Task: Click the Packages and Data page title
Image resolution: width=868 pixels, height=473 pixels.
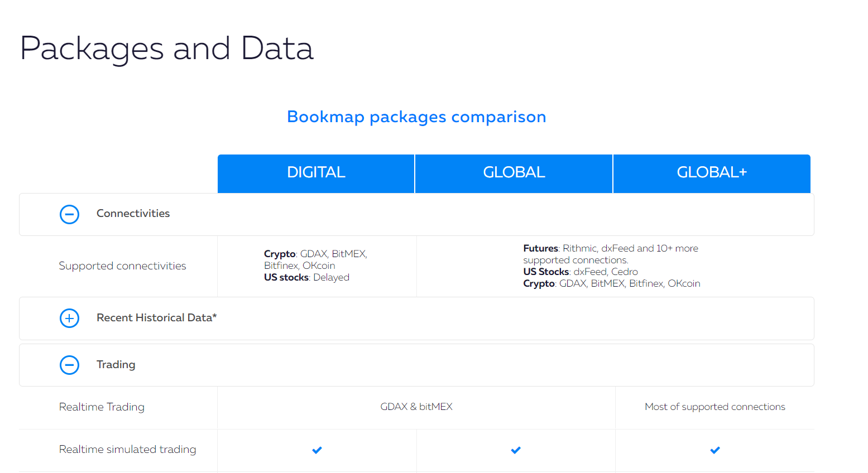Action: pyautogui.click(x=166, y=49)
